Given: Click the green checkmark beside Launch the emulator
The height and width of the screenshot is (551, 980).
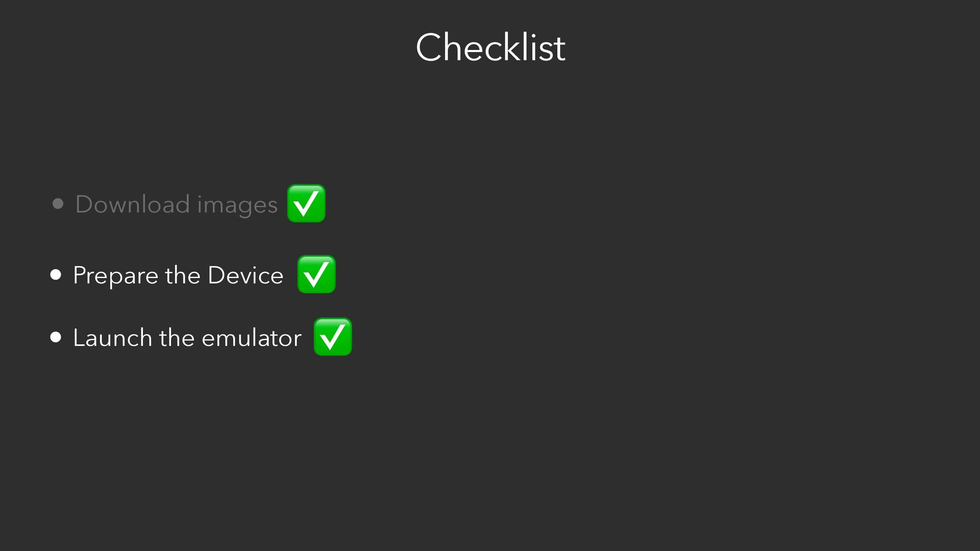Looking at the screenshot, I should [333, 337].
